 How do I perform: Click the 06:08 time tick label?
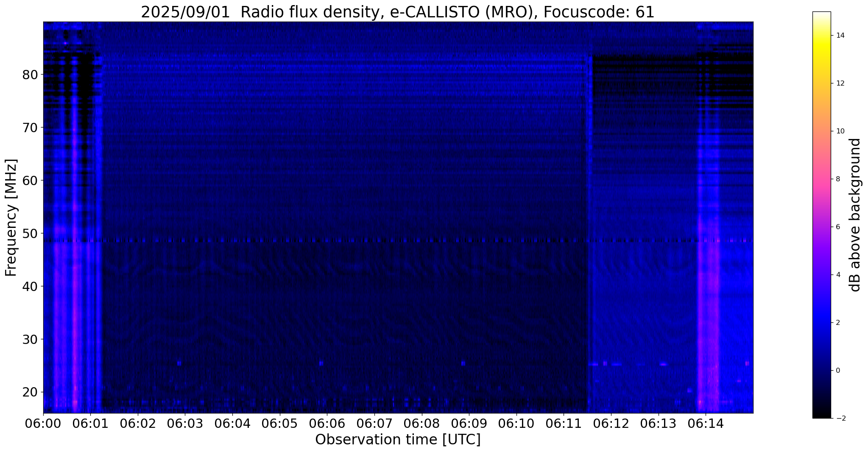[421, 424]
